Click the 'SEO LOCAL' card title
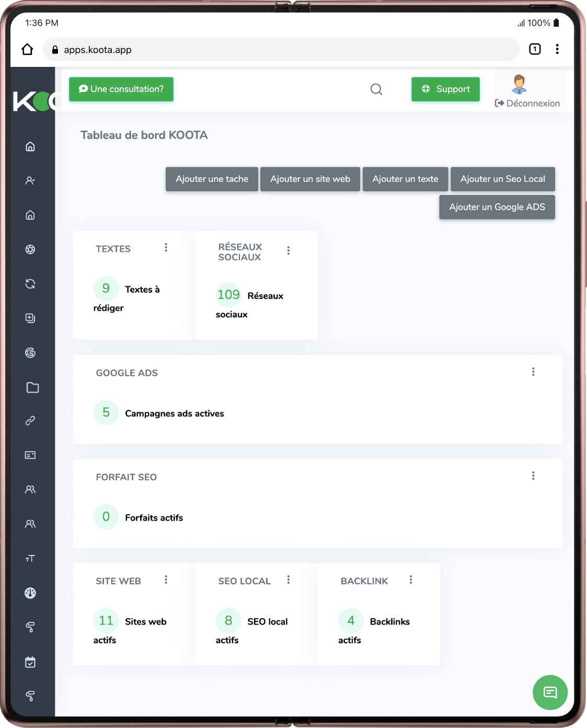The width and height of the screenshot is (587, 728). pyautogui.click(x=245, y=581)
